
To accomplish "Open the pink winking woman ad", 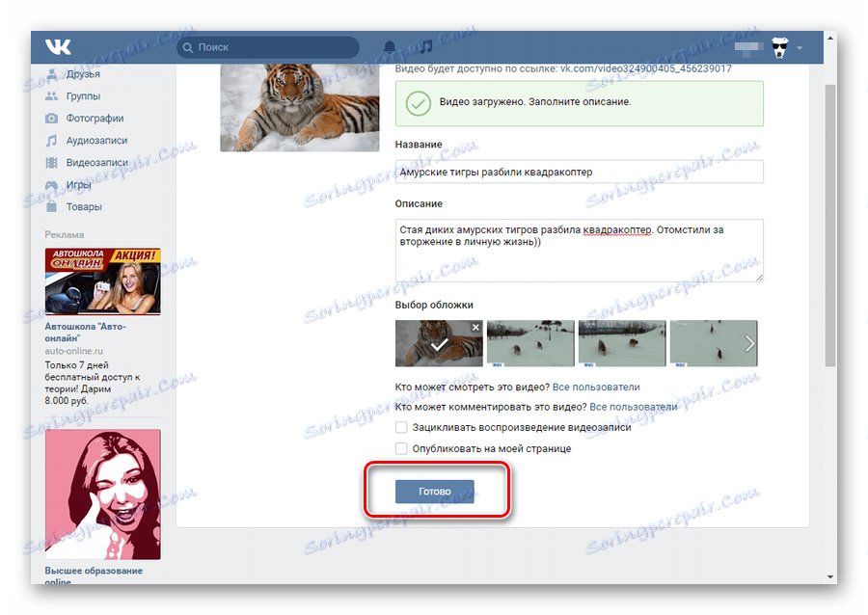I will [103, 495].
